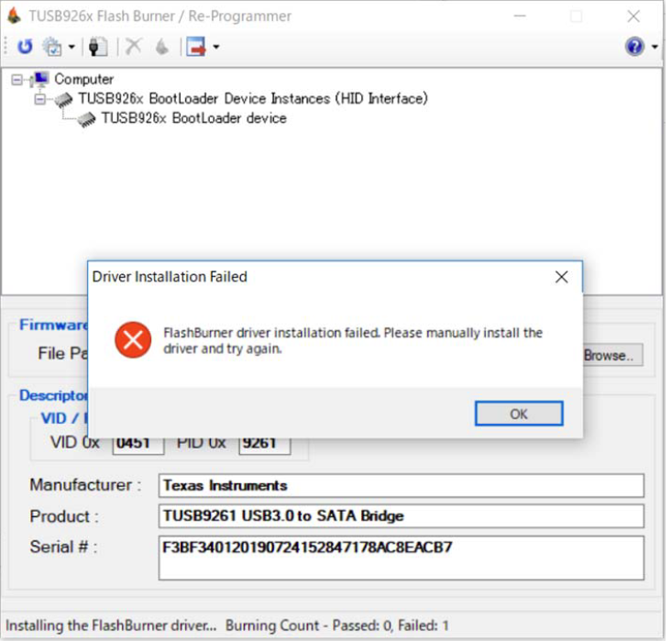Minimize the Flash Burner window
The height and width of the screenshot is (641, 672).
click(x=520, y=17)
